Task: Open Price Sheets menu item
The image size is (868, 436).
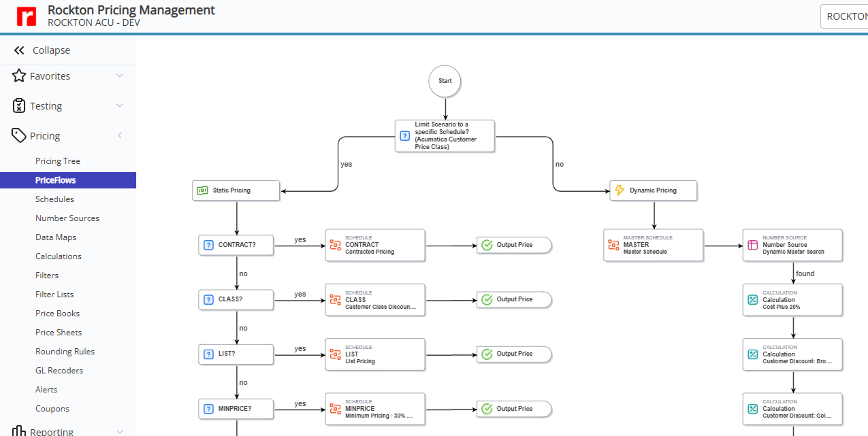Action: [x=59, y=333]
